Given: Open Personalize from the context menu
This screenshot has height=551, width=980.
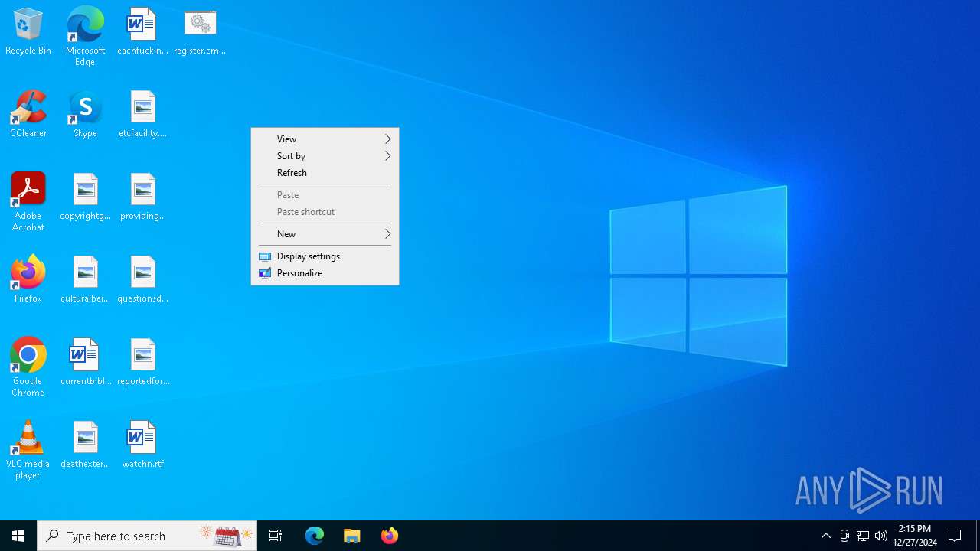Looking at the screenshot, I should point(325,273).
